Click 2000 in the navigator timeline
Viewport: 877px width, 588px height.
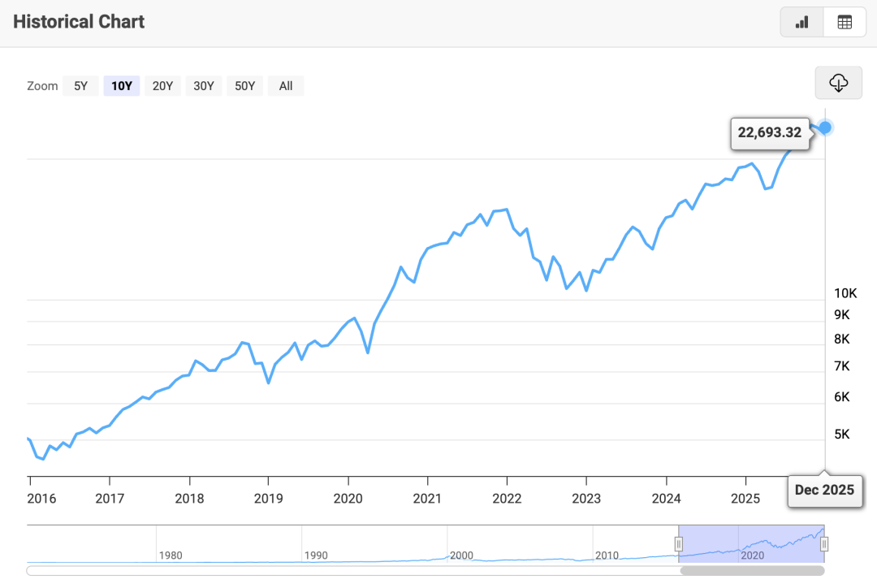[461, 556]
